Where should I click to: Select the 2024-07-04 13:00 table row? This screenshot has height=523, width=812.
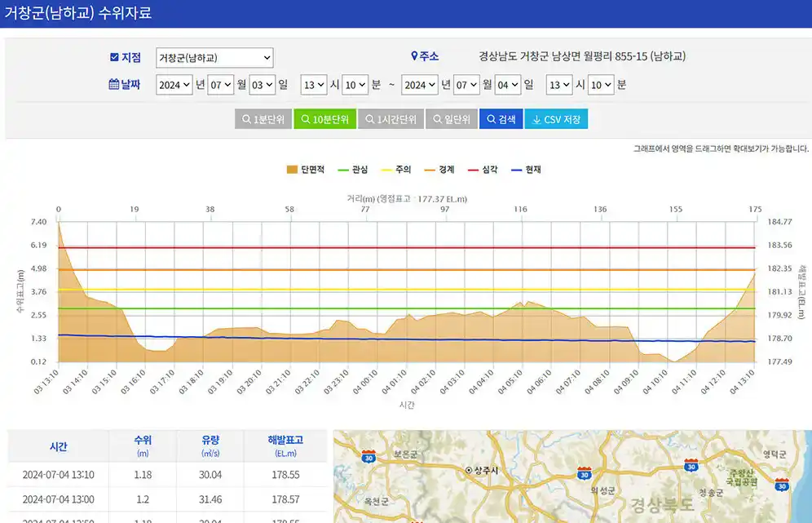point(163,499)
